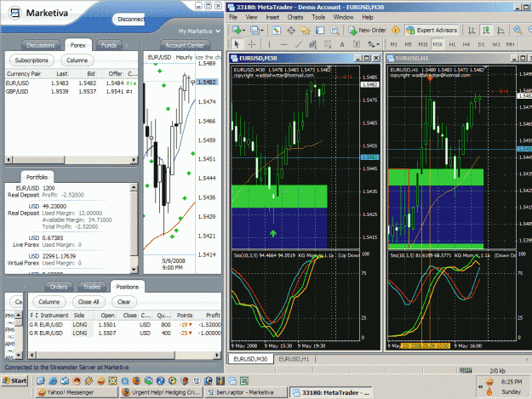The width and height of the screenshot is (532, 399).
Task: Click the Clear button in Positions
Action: pos(123,302)
